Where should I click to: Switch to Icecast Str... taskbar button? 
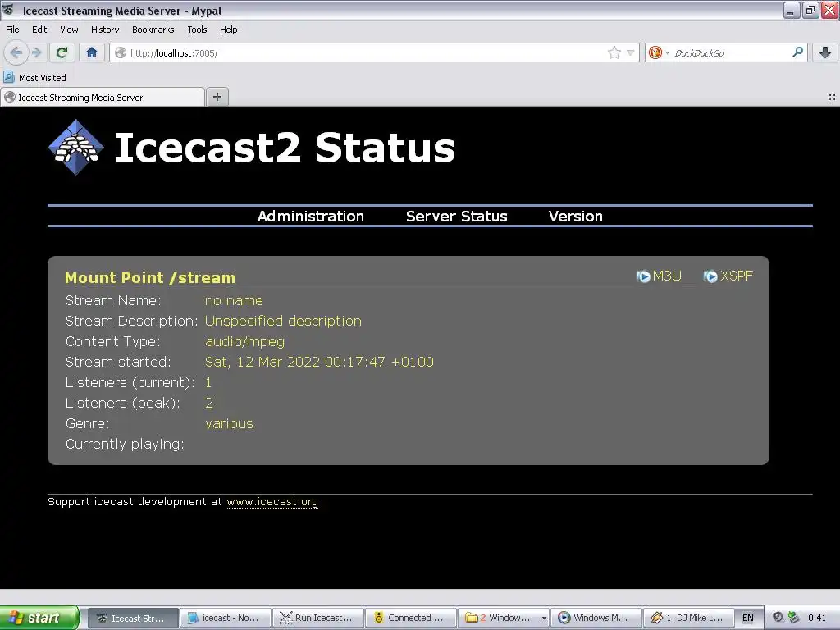pos(132,619)
